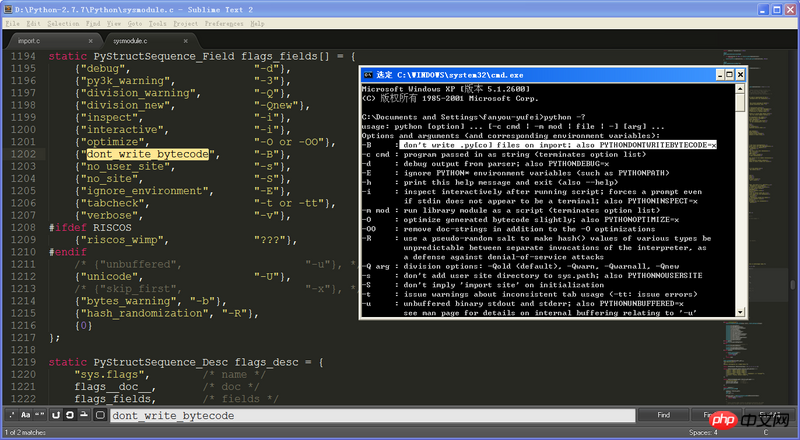
Task: Maximize the cmd.exe window
Action: coord(728,74)
